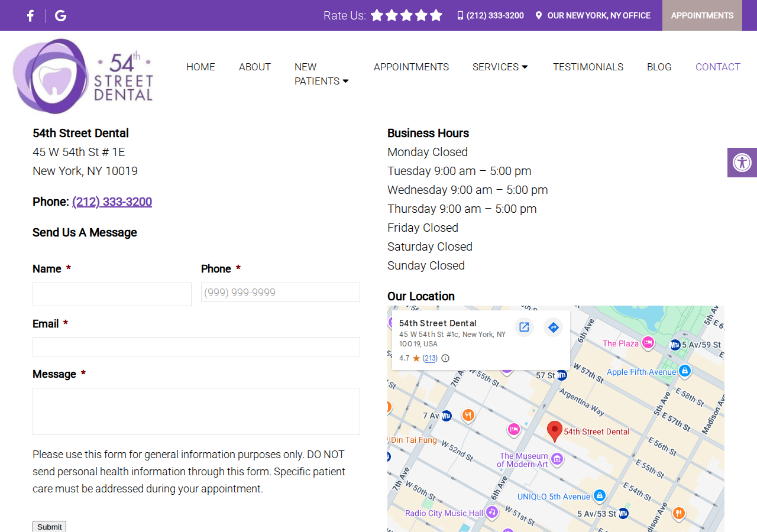This screenshot has height=532, width=757.
Task: Click the 54th Street Dental logo
Action: (x=83, y=76)
